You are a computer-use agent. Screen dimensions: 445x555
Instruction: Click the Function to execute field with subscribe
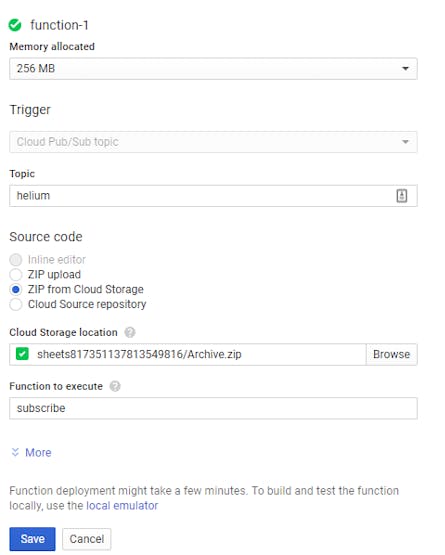click(x=213, y=408)
